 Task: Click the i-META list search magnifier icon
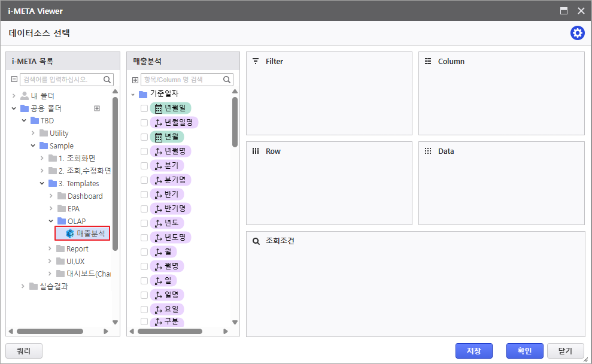point(107,79)
